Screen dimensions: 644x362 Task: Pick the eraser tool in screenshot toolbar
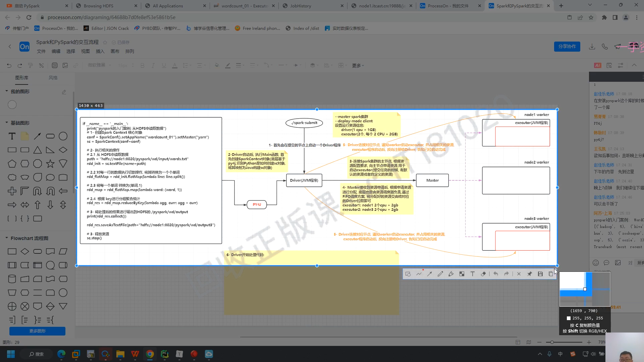coord(483,274)
